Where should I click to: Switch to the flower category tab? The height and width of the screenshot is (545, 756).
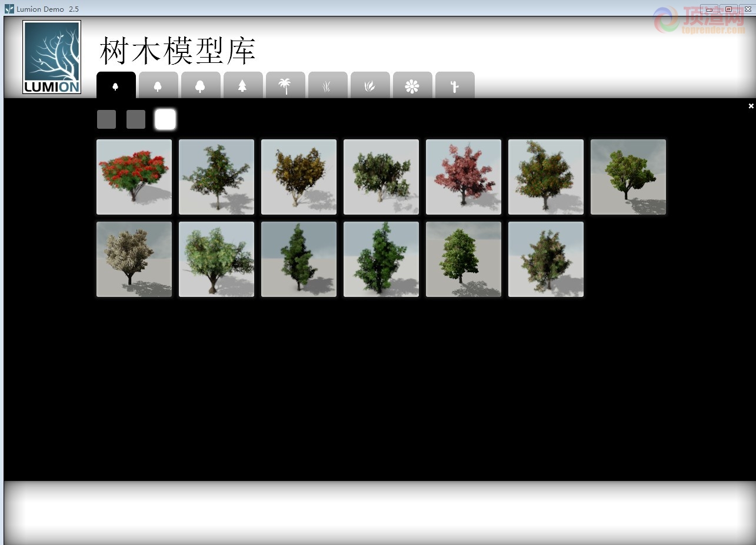tap(412, 85)
